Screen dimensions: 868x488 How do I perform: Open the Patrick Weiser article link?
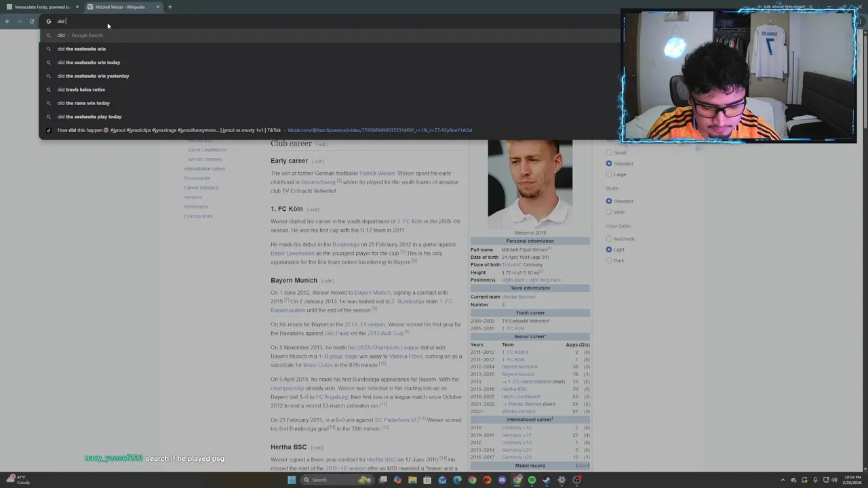pyautogui.click(x=377, y=174)
